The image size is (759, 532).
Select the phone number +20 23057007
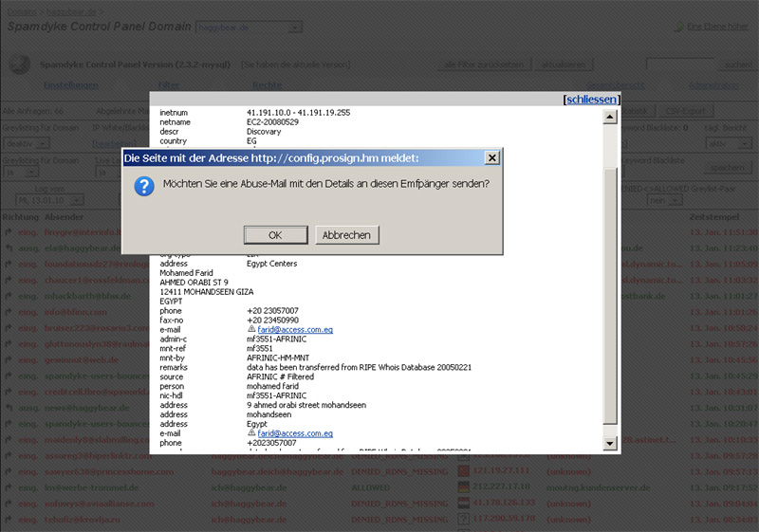(272, 311)
